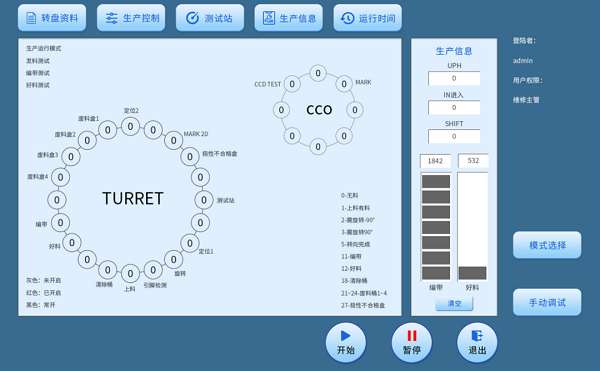Click the 好料 level bar gauge

473,227
